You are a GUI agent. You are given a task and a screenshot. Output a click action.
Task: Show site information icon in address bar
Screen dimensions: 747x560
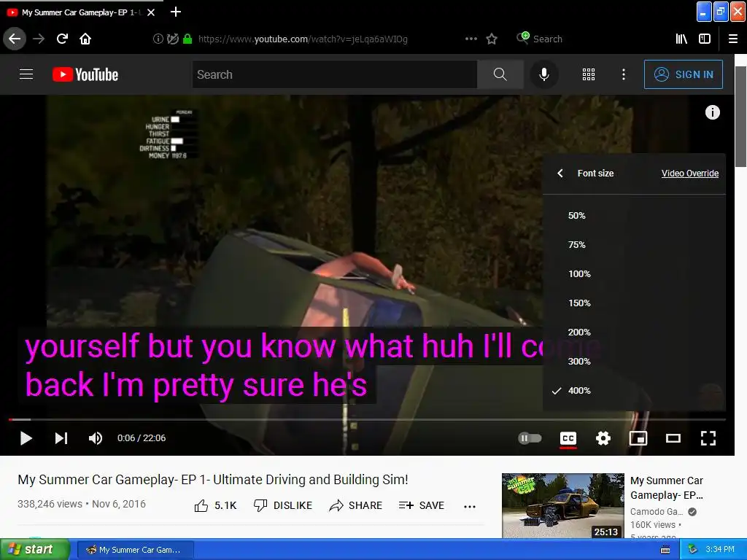point(158,39)
